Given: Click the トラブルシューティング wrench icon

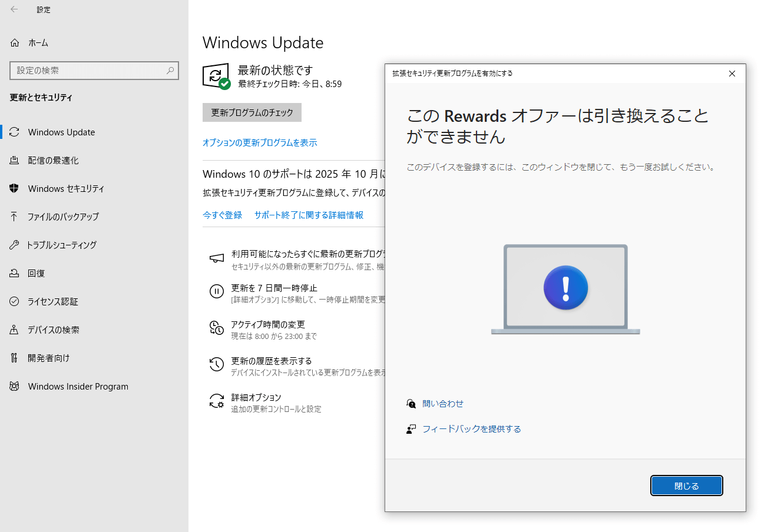Looking at the screenshot, I should click(x=15, y=245).
